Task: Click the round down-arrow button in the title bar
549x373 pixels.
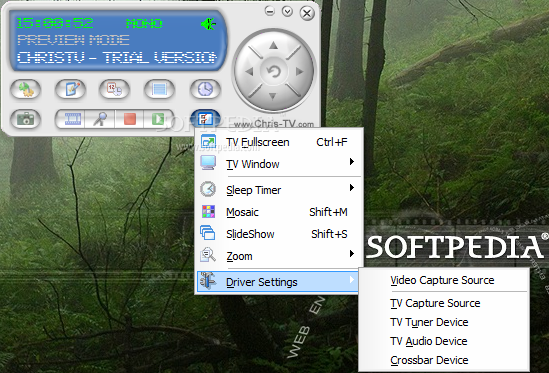Action: [287, 12]
